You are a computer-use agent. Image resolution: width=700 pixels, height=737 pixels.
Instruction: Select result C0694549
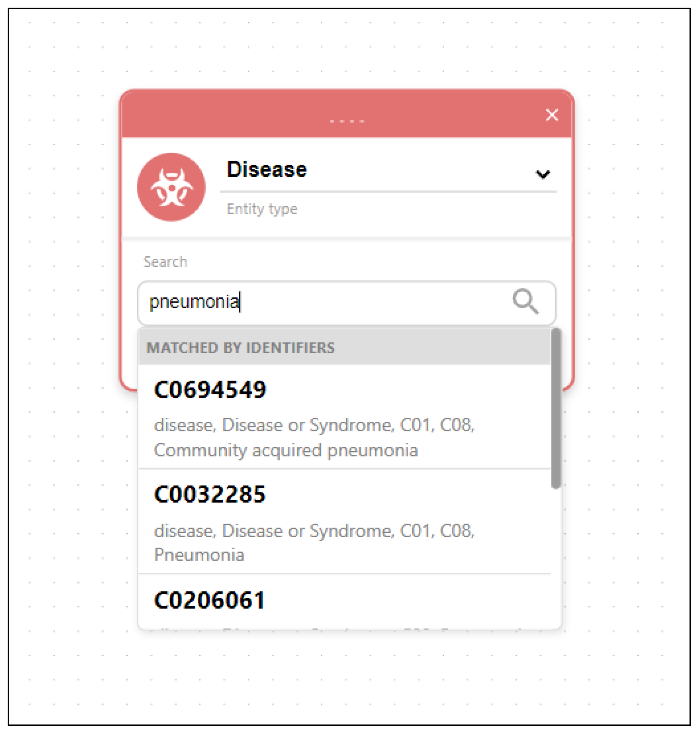tap(210, 390)
